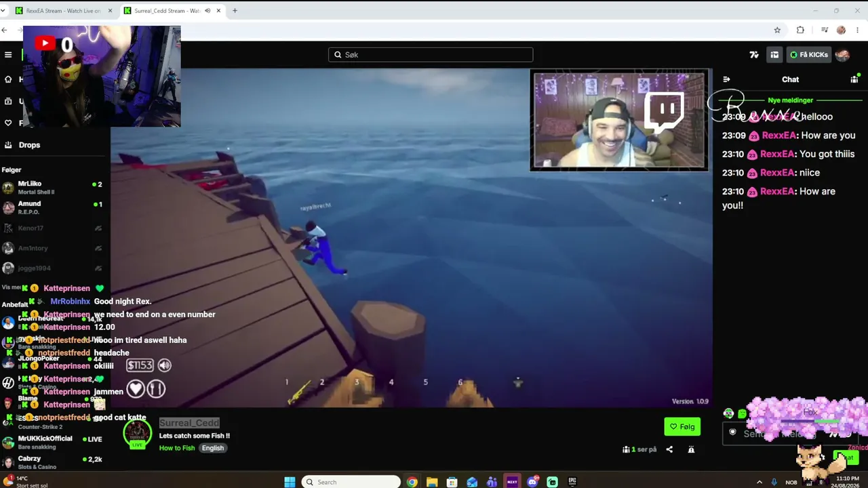Open the Surreal_Cedd channel name link
Viewport: 868px width, 488px height.
coord(189,423)
